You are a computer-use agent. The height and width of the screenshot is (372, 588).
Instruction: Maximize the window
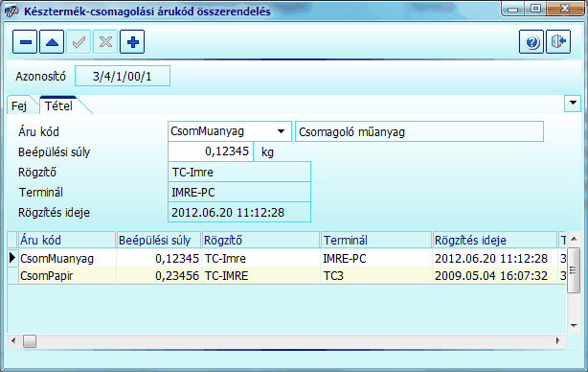(x=535, y=9)
